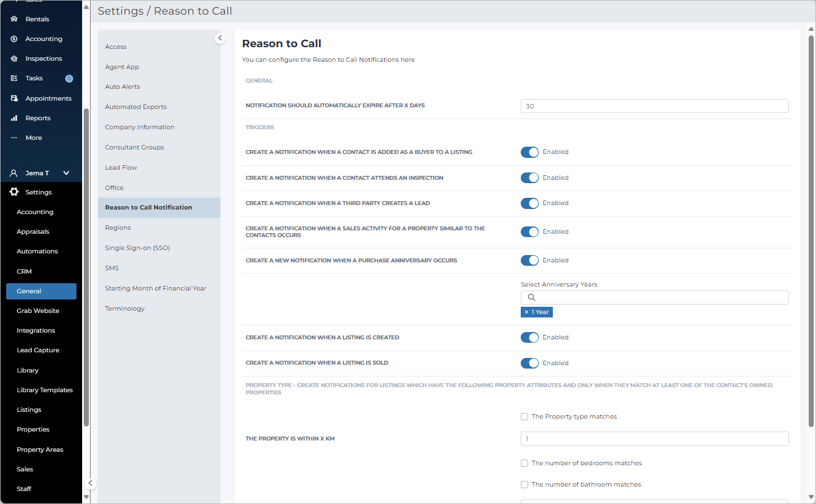816x504 pixels.
Task: Collapse the main sidebar with bottom arrow
Action: [x=90, y=483]
